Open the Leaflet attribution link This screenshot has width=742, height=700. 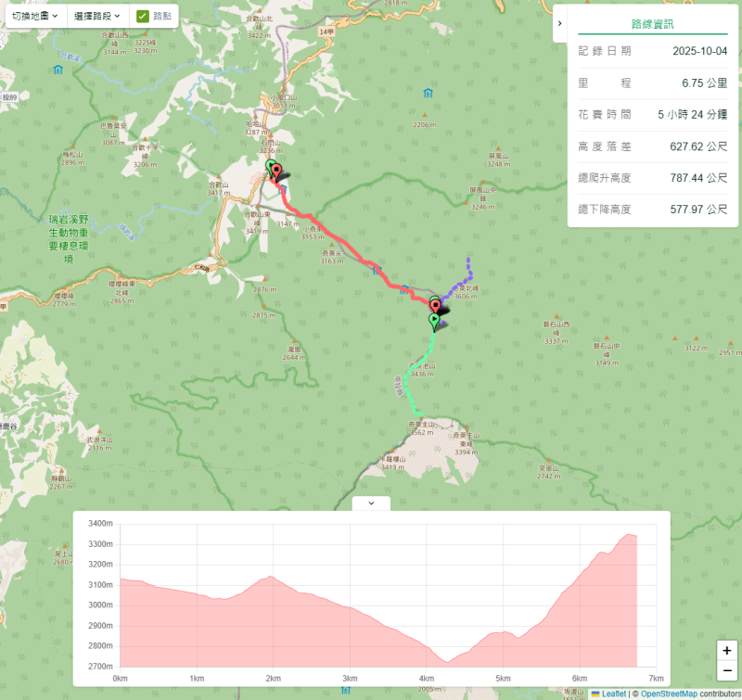click(612, 694)
